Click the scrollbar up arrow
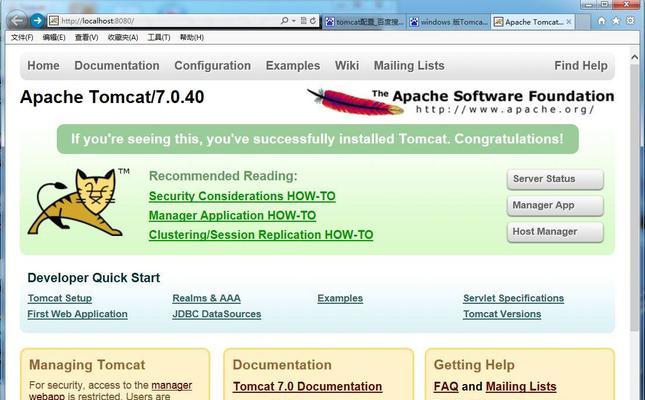 click(x=635, y=58)
